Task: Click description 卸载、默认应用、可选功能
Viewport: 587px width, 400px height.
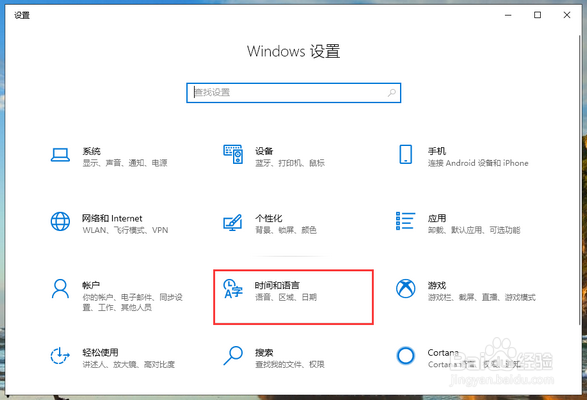Action: click(x=474, y=230)
